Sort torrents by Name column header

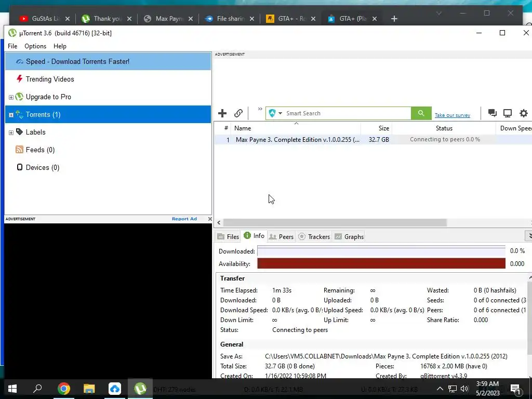click(x=296, y=128)
